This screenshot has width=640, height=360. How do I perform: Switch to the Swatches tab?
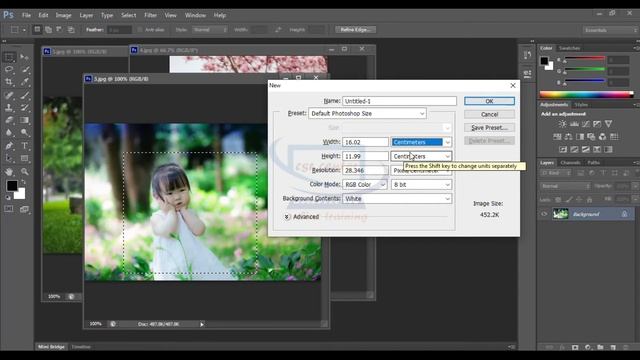coord(570,48)
